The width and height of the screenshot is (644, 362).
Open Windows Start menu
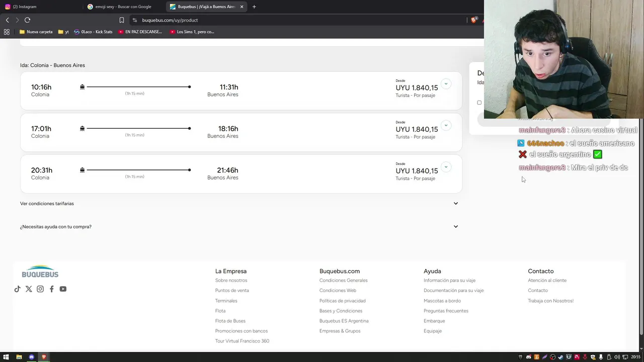[x=6, y=357]
